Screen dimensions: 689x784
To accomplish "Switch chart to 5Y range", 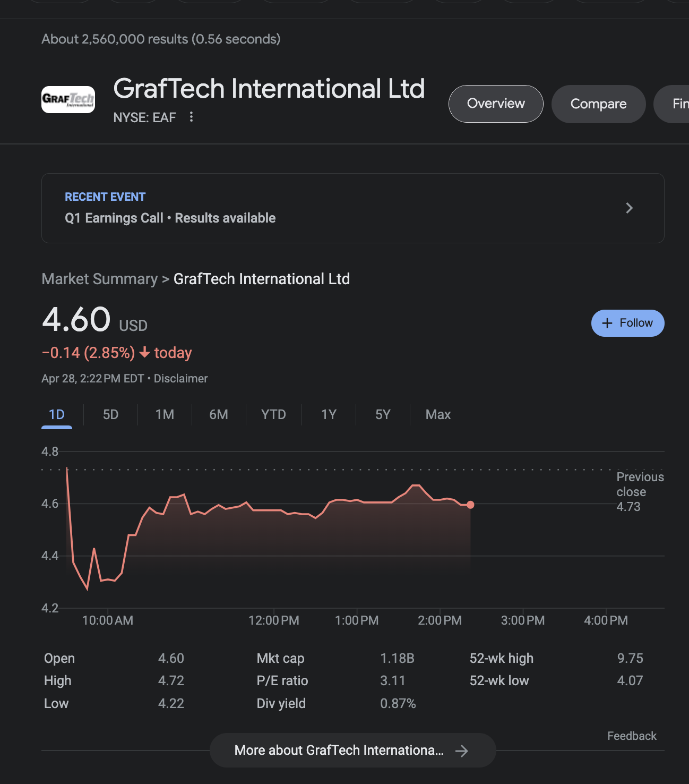I will [383, 414].
